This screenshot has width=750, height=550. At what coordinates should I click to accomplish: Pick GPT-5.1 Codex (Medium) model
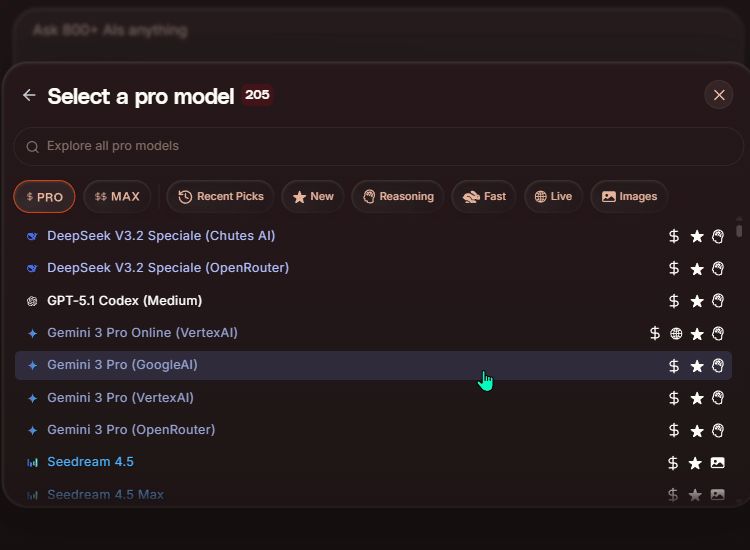pyautogui.click(x=124, y=301)
